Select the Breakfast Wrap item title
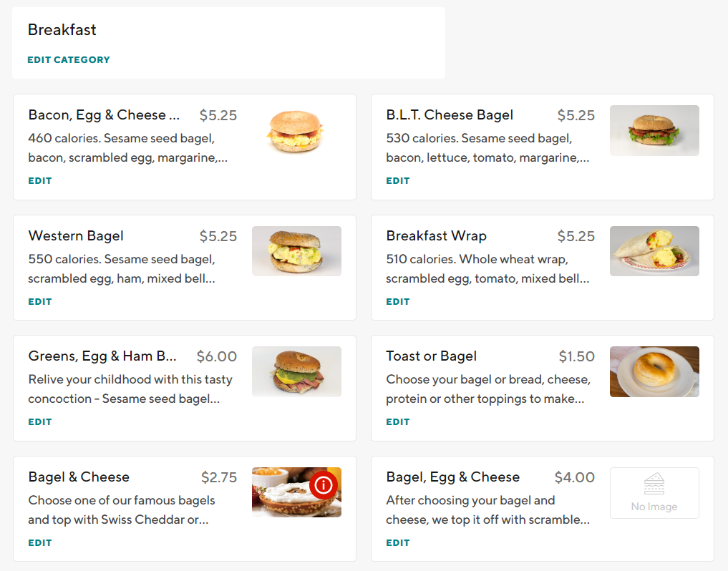This screenshot has height=571, width=728. 436,236
